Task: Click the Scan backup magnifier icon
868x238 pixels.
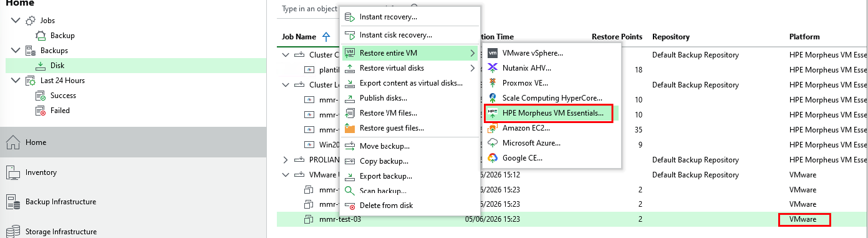Action: [x=350, y=191]
